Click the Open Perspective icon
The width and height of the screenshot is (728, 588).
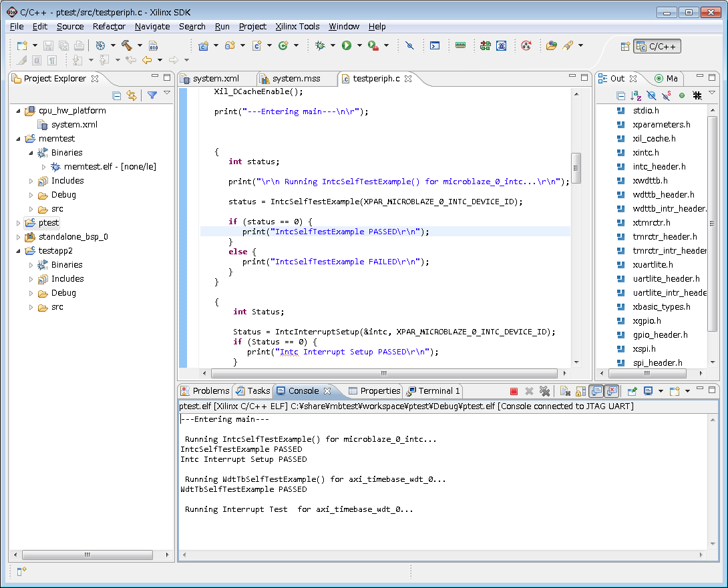click(625, 46)
